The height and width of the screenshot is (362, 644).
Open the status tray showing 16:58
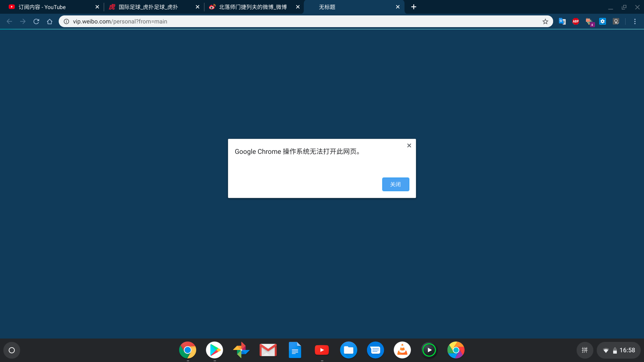point(619,350)
